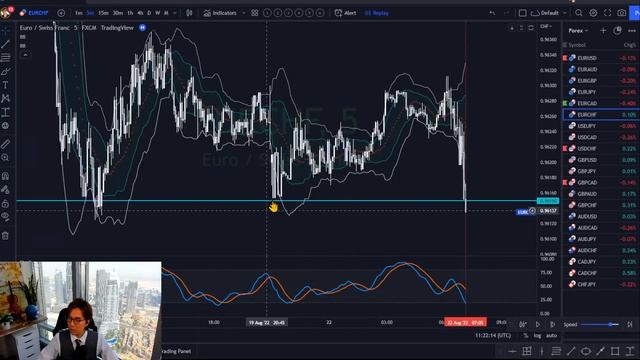Click the undo arrow
The width and height of the screenshot is (640, 360).
(492, 13)
